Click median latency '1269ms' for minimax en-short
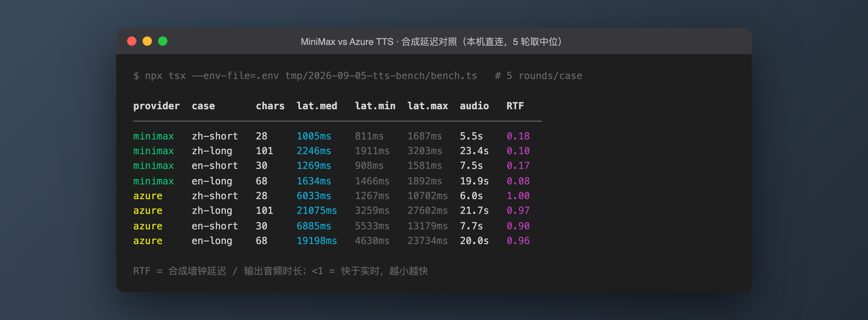This screenshot has height=320, width=868. [x=314, y=165]
